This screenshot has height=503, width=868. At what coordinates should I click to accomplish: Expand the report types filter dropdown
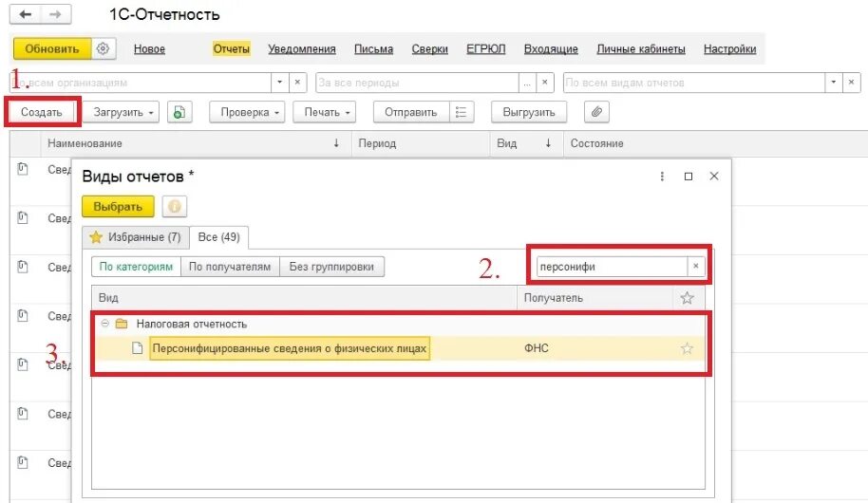tap(833, 83)
